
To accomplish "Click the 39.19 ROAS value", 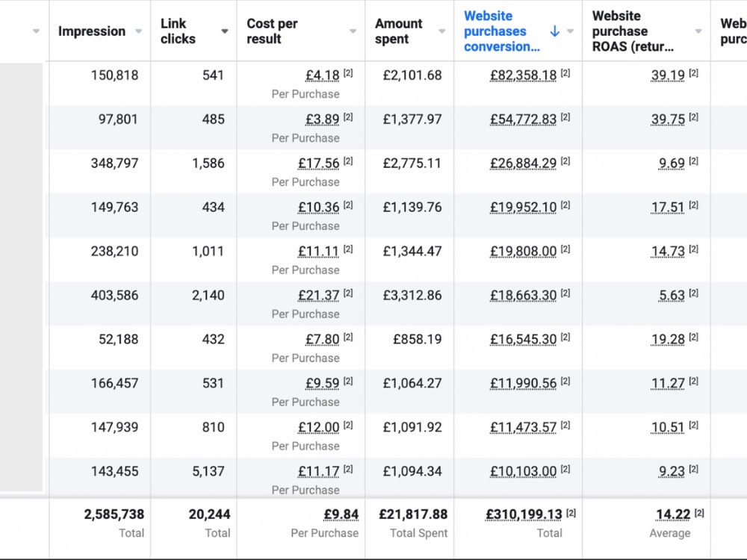I will point(668,75).
